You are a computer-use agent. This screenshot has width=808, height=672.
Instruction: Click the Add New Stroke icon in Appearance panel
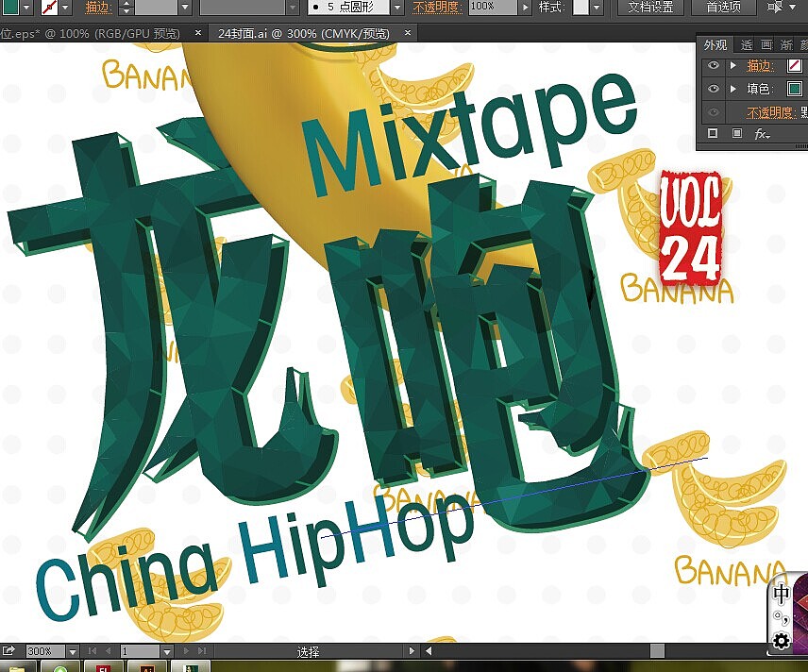(712, 133)
